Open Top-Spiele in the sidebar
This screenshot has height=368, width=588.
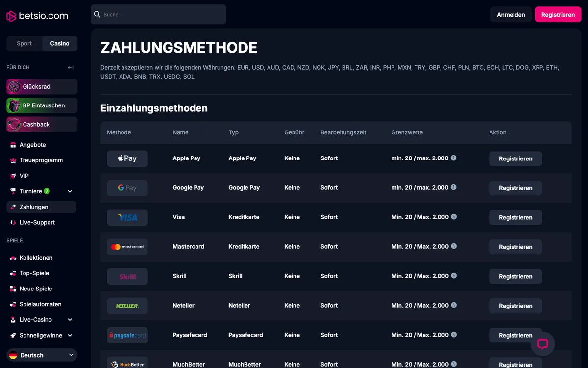(x=34, y=273)
